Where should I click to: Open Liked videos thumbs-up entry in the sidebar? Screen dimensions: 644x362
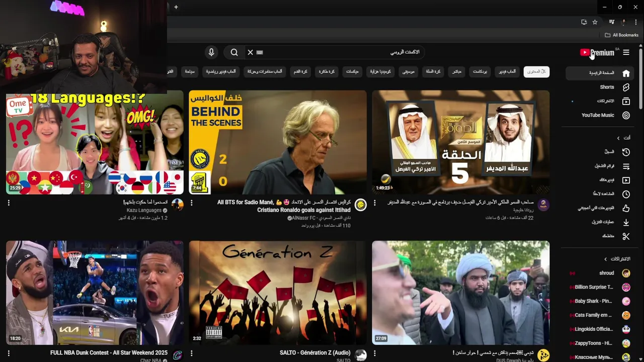point(600,208)
